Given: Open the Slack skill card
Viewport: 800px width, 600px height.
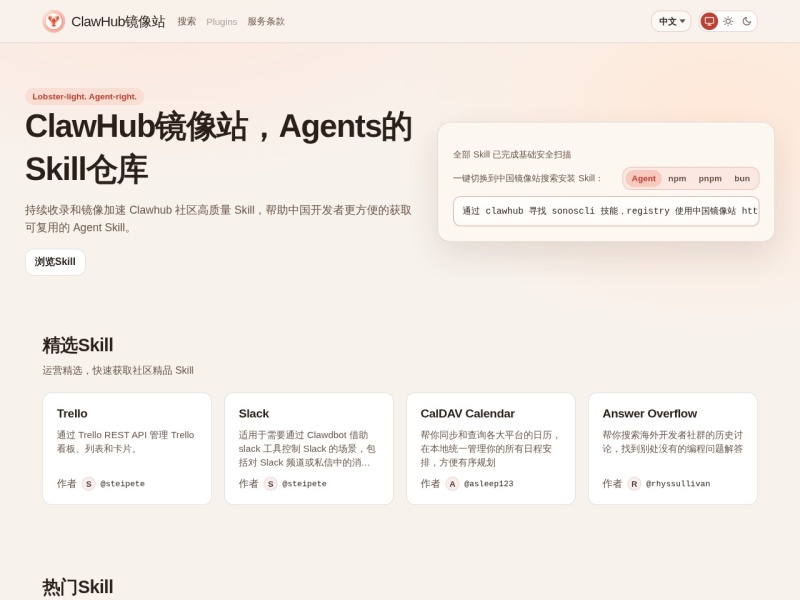Looking at the screenshot, I should click(309, 448).
